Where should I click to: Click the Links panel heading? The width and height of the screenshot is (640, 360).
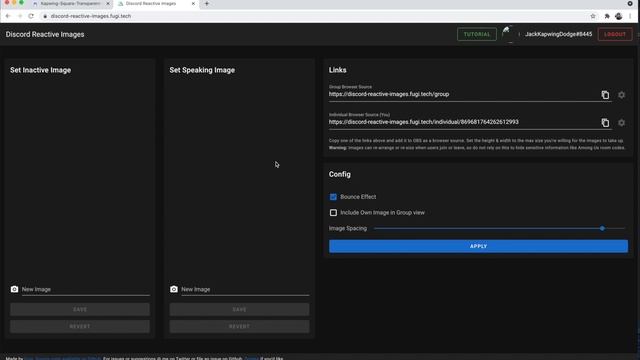(x=338, y=70)
